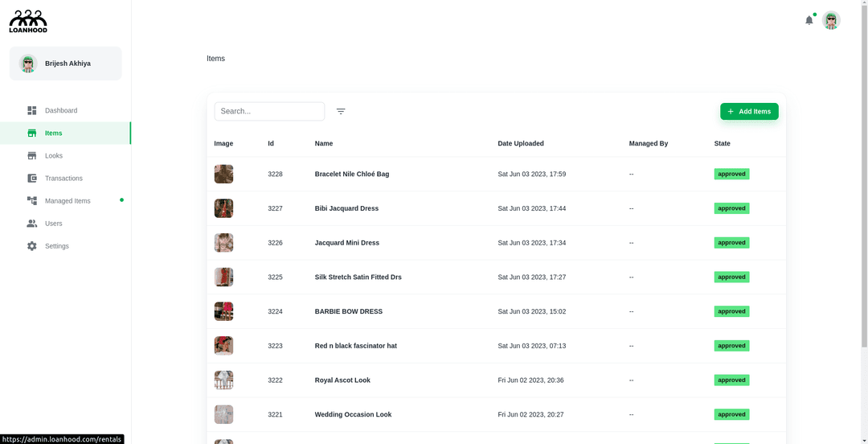Click the filter list icon
The image size is (868, 444).
pos(341,112)
